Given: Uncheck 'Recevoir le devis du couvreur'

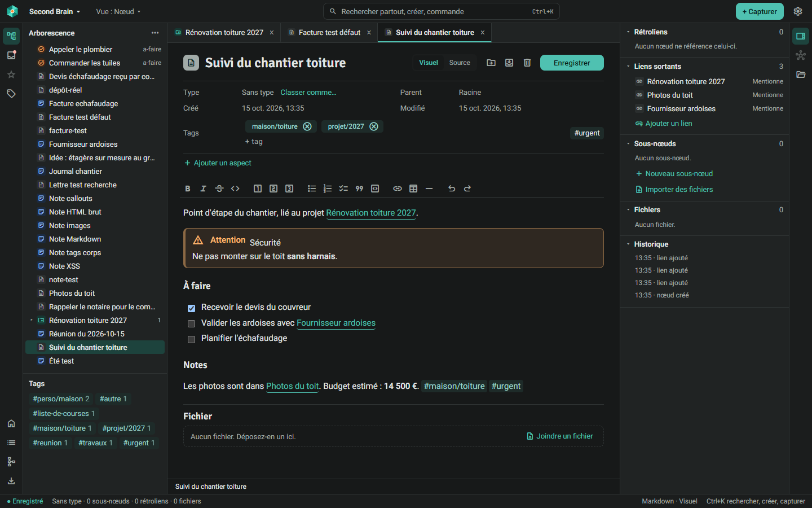Looking at the screenshot, I should click(x=191, y=308).
